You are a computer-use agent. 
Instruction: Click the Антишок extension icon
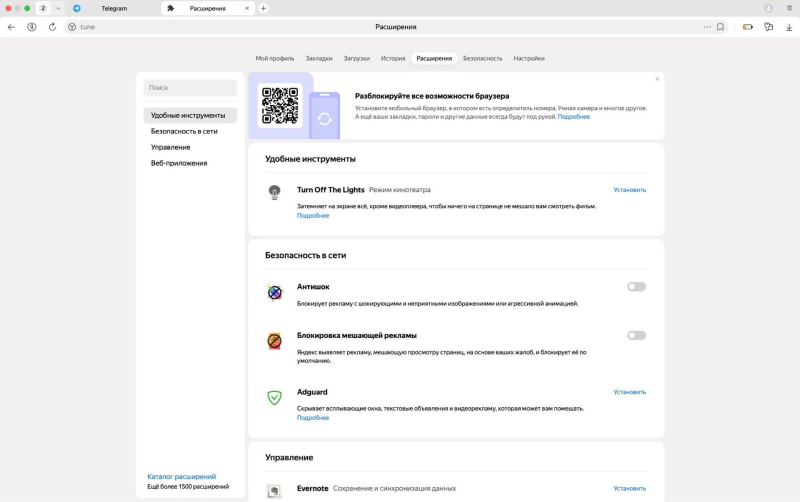point(274,292)
